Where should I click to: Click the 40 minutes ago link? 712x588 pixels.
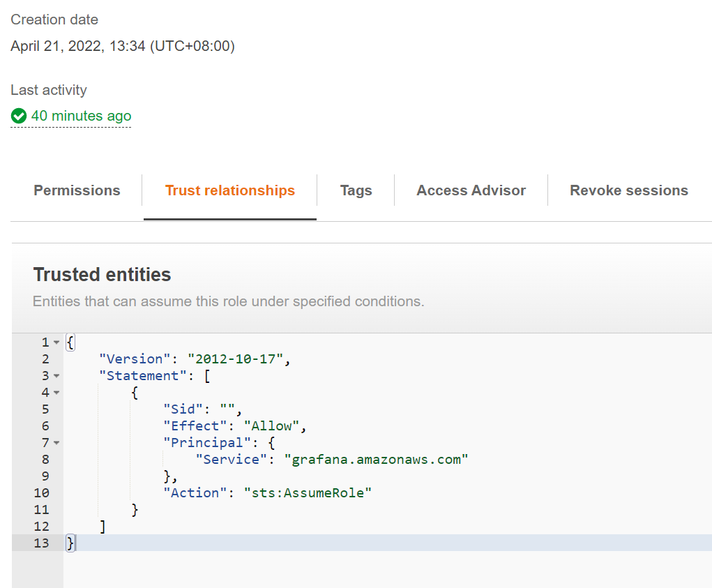pyautogui.click(x=81, y=116)
